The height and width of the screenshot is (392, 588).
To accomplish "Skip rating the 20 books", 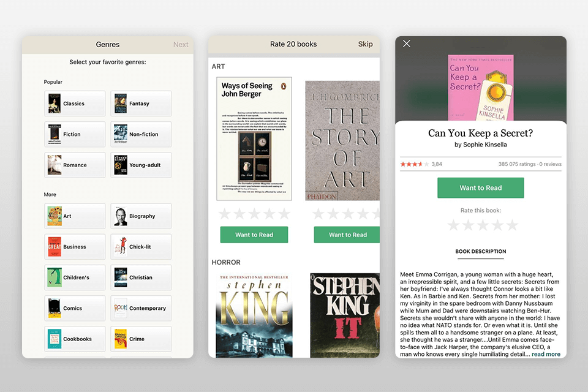I will 366,44.
